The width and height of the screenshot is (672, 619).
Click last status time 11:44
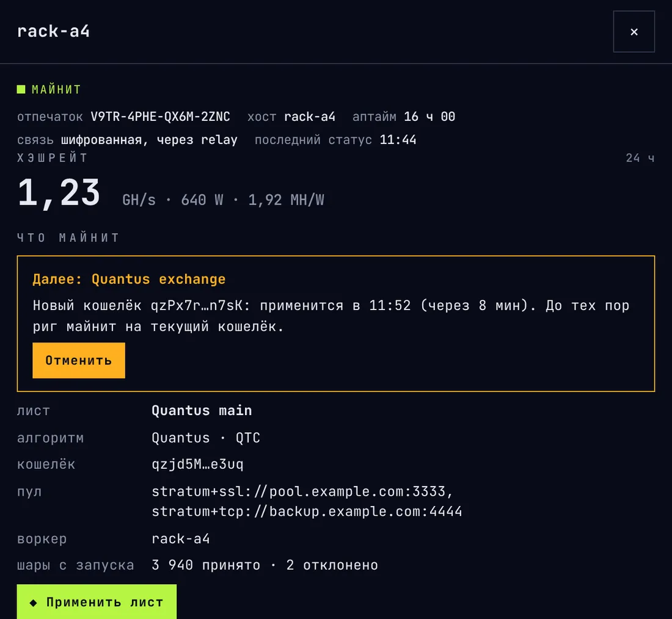coord(398,140)
